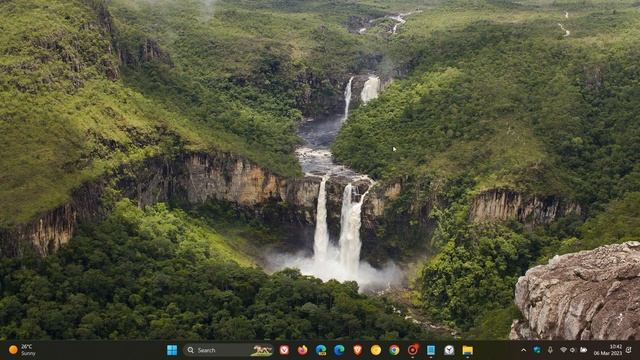The width and height of the screenshot is (640, 360).
Task: Show hidden system tray icons
Action: click(524, 350)
